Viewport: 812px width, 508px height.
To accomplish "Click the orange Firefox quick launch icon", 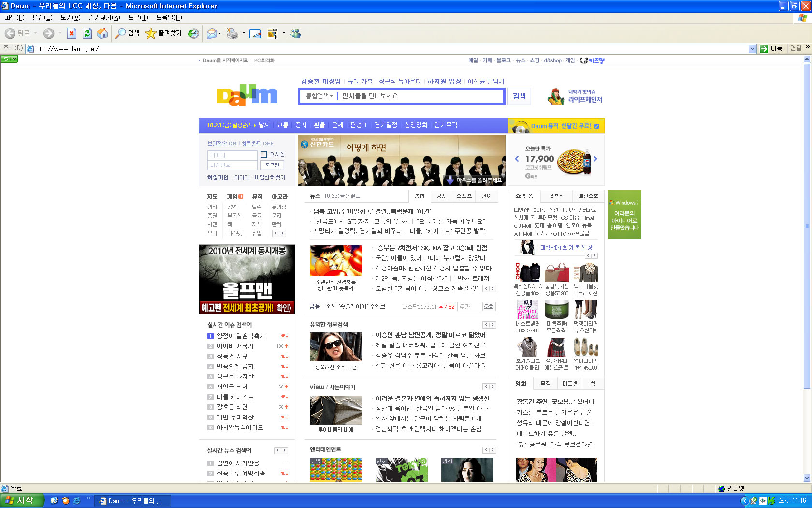I will pyautogui.click(x=66, y=501).
